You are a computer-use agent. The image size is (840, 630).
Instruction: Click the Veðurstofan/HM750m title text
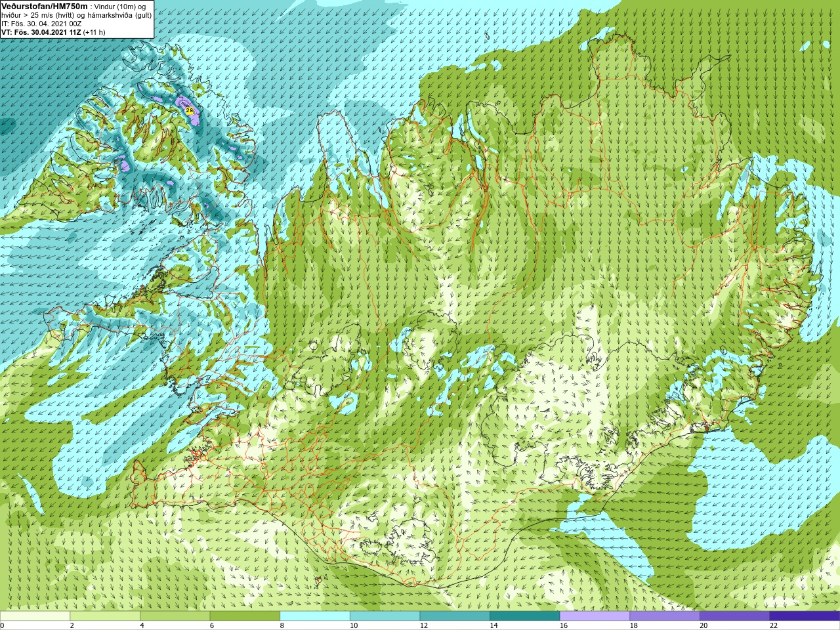click(45, 6)
